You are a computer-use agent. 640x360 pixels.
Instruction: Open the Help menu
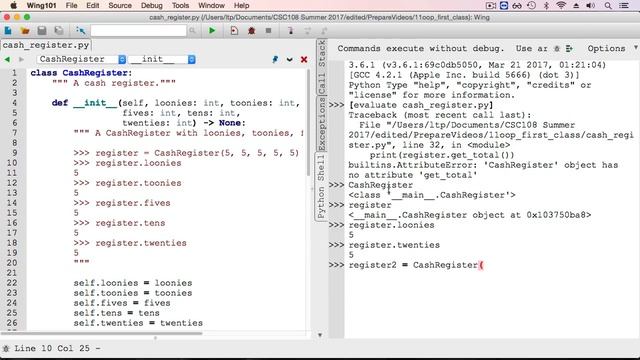click(241, 6)
